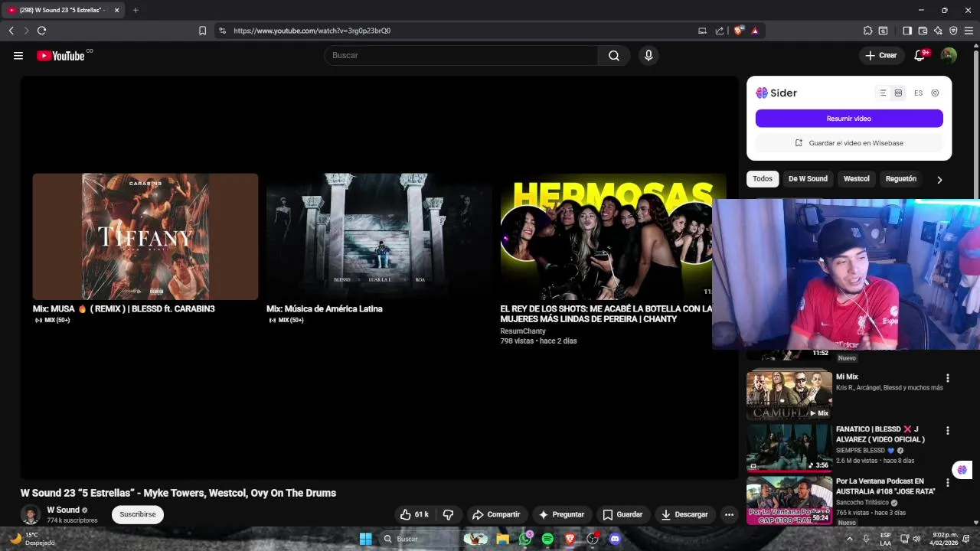The width and height of the screenshot is (980, 551).
Task: Click the magnifier search button
Action: pos(614,55)
